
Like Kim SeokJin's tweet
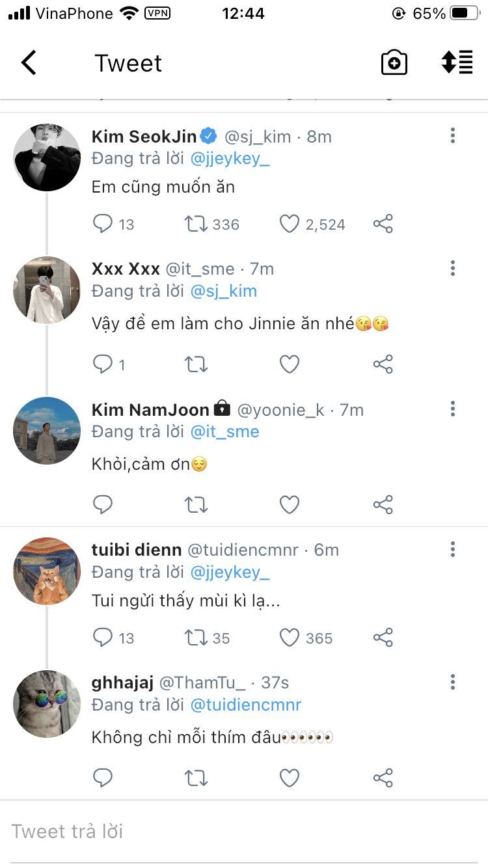[x=290, y=224]
